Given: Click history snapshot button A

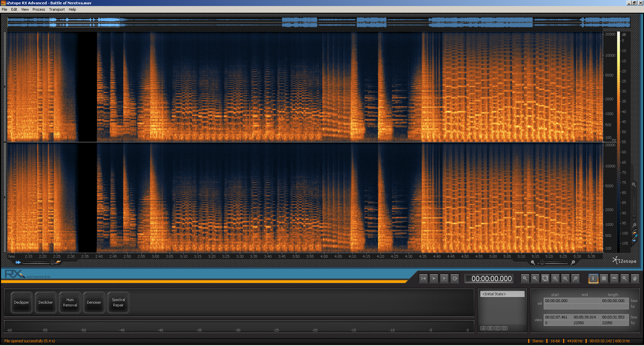Looking at the screenshot, I should pos(483,328).
